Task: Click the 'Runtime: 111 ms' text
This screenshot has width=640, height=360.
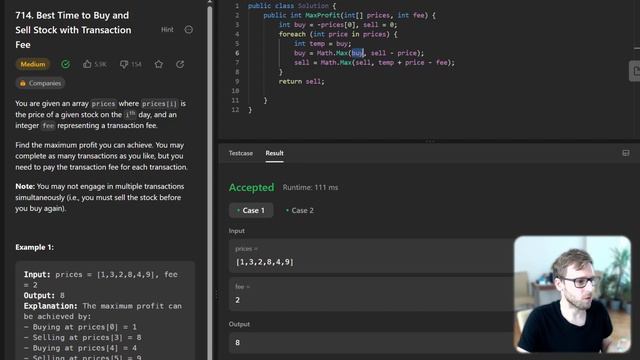Action: 310,187
